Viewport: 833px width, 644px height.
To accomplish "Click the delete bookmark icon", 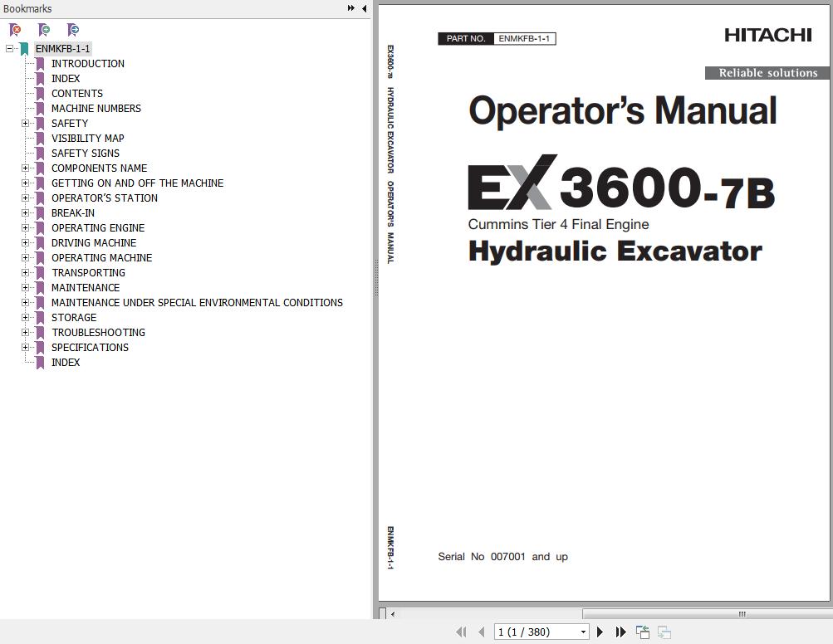I will click(16, 30).
